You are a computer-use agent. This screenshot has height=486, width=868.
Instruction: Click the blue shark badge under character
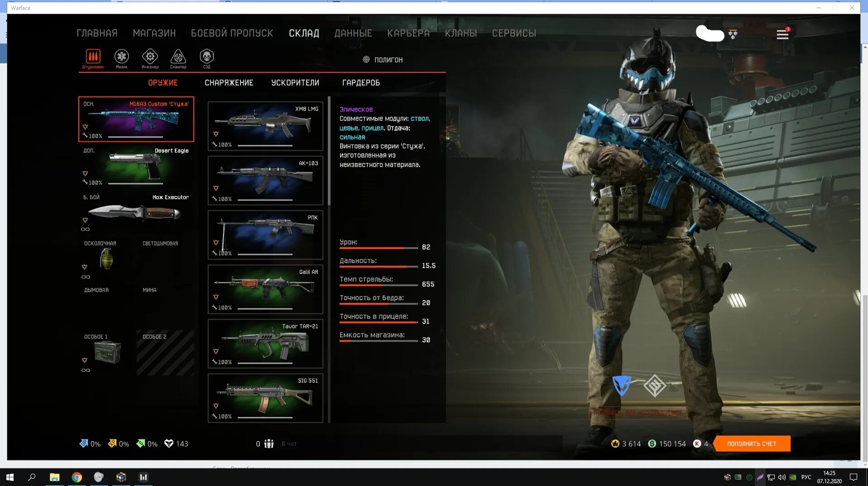pos(622,386)
